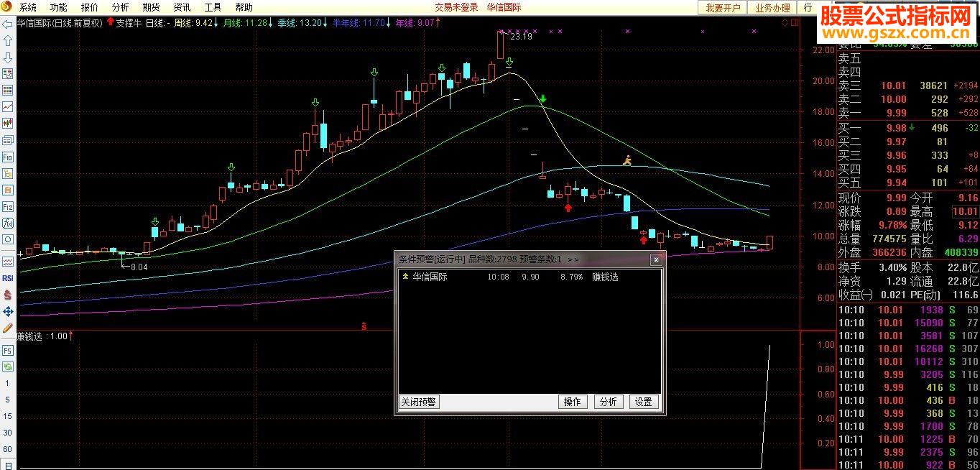Open the 资讯 menu
The height and width of the screenshot is (470, 980).
(x=182, y=7)
